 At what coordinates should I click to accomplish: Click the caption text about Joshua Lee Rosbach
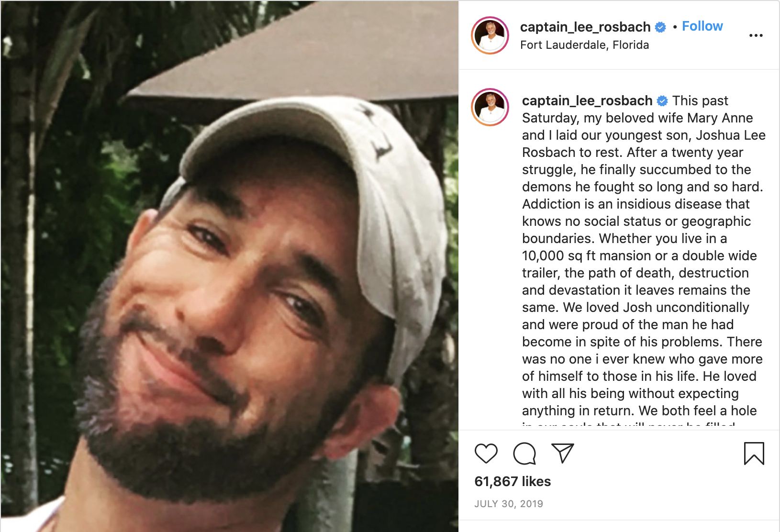pos(644,255)
